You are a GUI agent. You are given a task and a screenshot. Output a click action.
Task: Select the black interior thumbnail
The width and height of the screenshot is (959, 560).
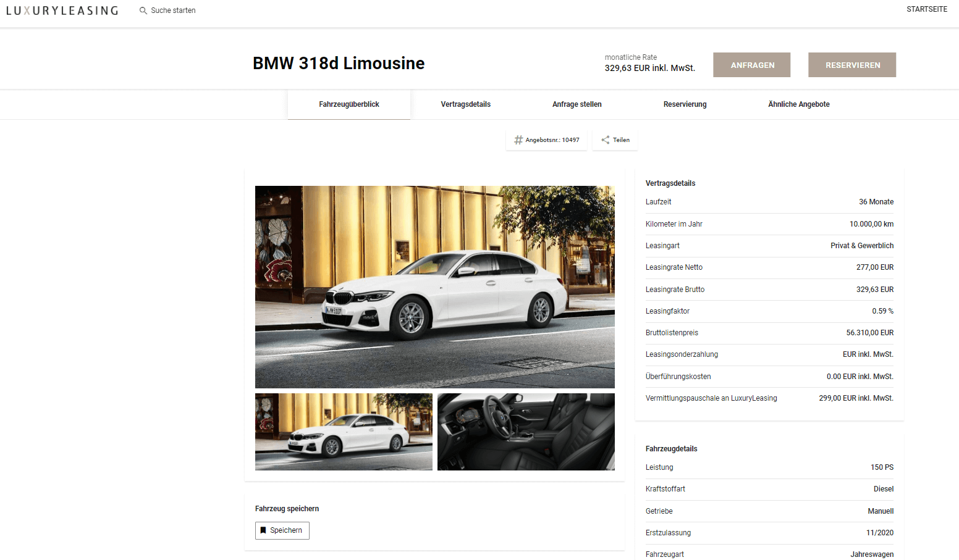(x=526, y=432)
